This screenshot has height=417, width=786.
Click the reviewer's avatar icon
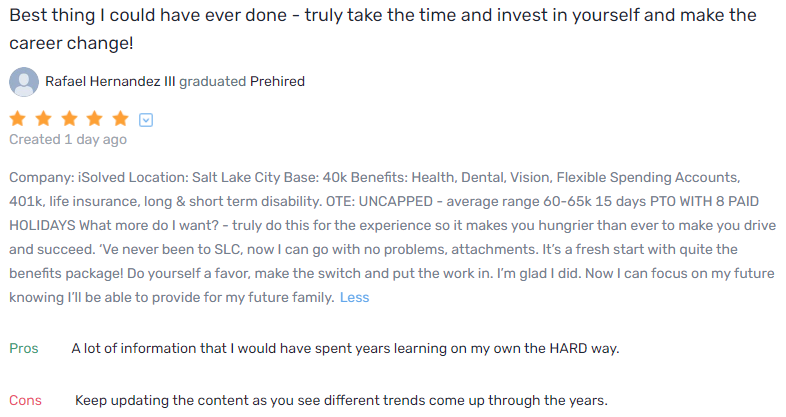click(24, 81)
